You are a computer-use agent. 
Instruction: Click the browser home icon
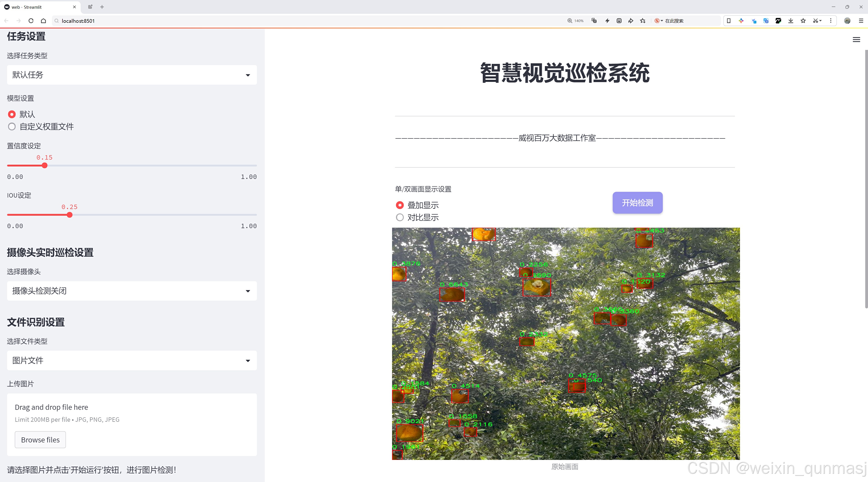pyautogui.click(x=43, y=21)
